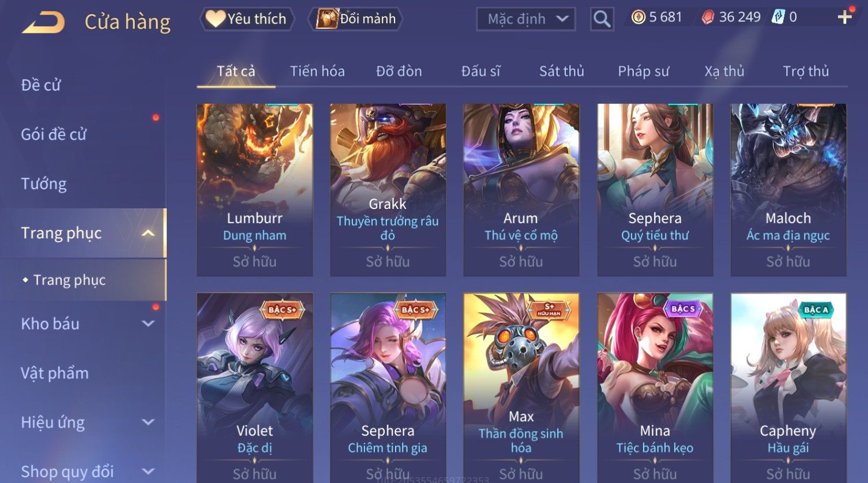Open Gói đề cử in the sidebar
The width and height of the screenshot is (868, 483).
54,134
